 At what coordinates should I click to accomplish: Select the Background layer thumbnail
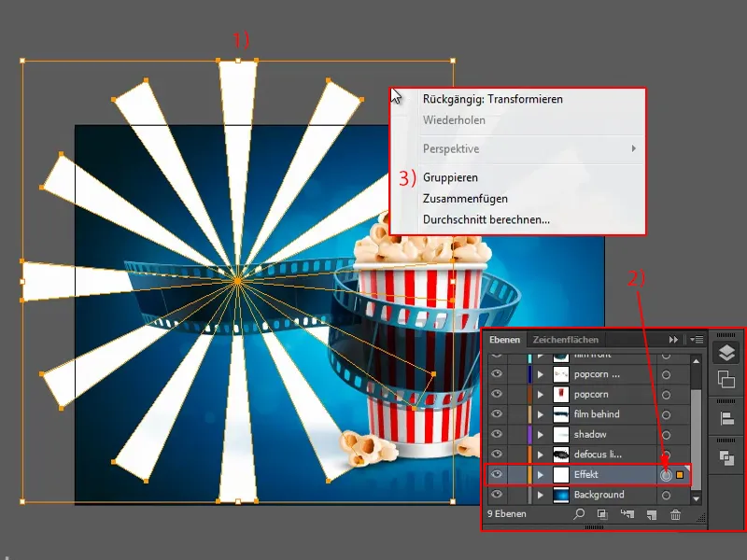pyautogui.click(x=561, y=495)
